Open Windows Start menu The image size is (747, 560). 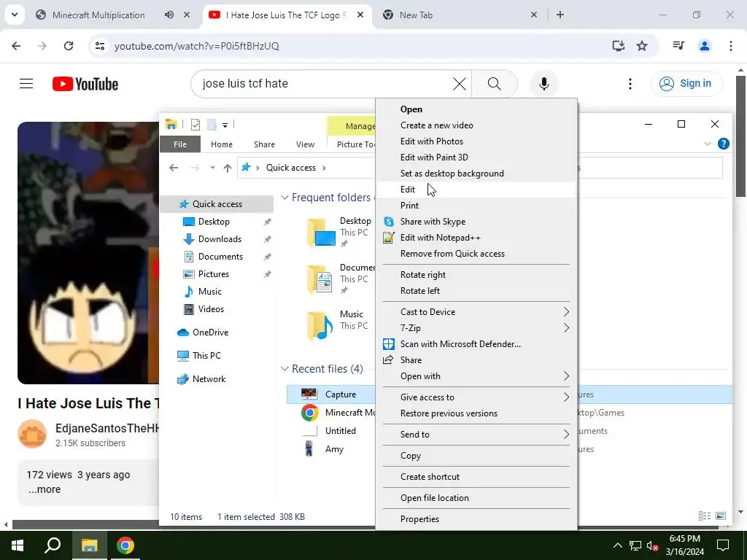(x=18, y=545)
